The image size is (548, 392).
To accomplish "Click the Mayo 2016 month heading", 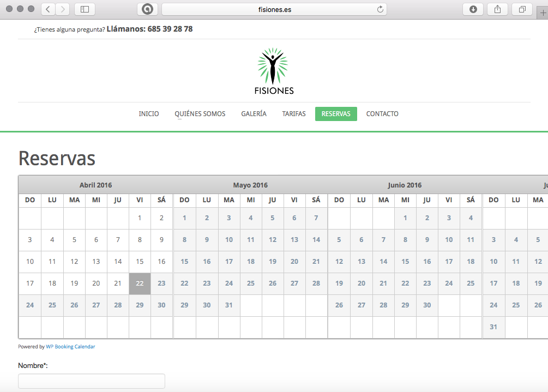I will pos(250,185).
